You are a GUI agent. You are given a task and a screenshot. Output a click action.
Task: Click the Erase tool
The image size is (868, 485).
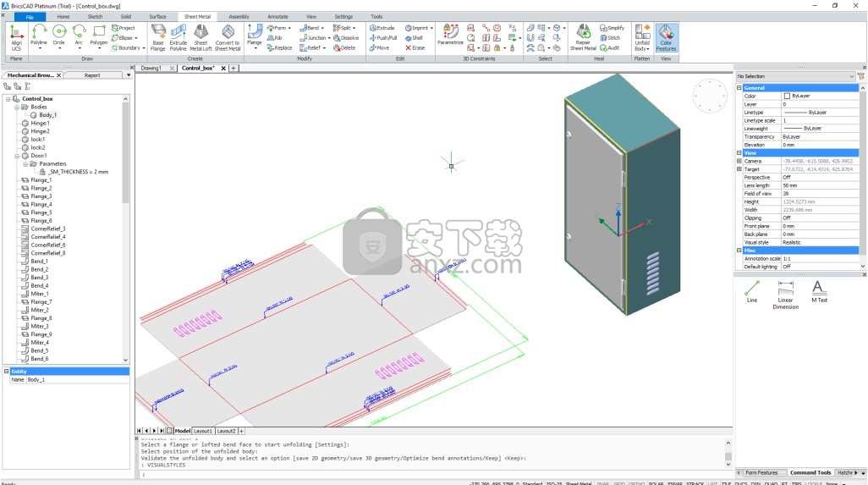pos(415,47)
